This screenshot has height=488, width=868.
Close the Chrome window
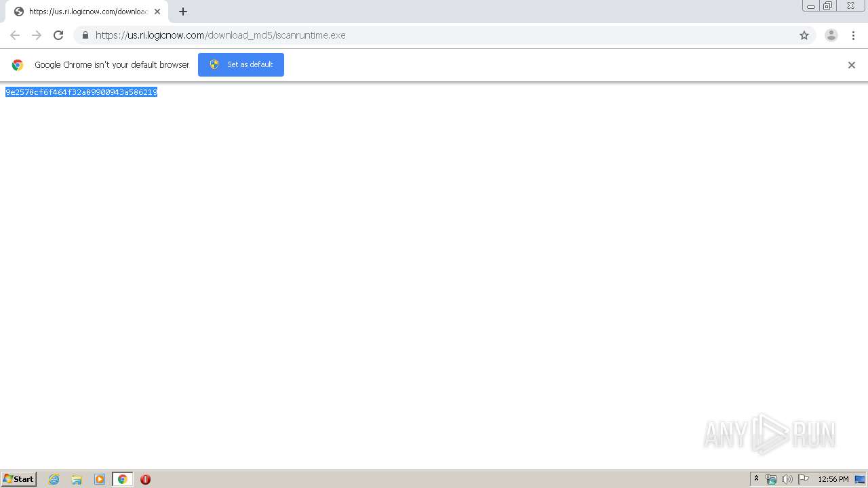[x=850, y=6]
